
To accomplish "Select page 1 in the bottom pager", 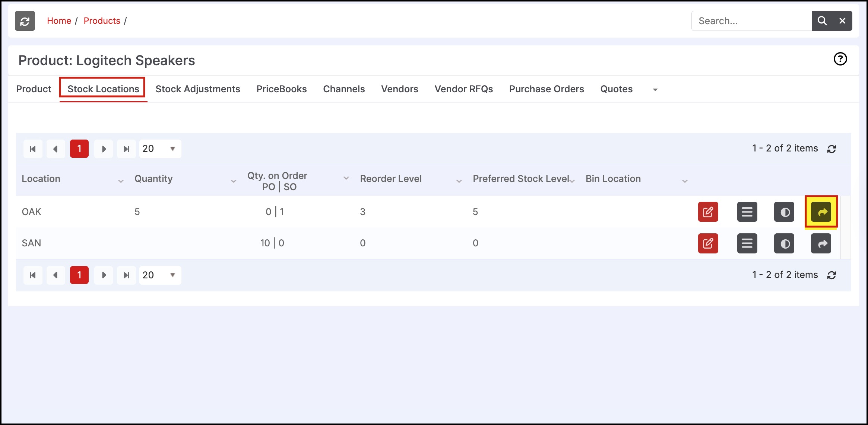I will point(79,275).
